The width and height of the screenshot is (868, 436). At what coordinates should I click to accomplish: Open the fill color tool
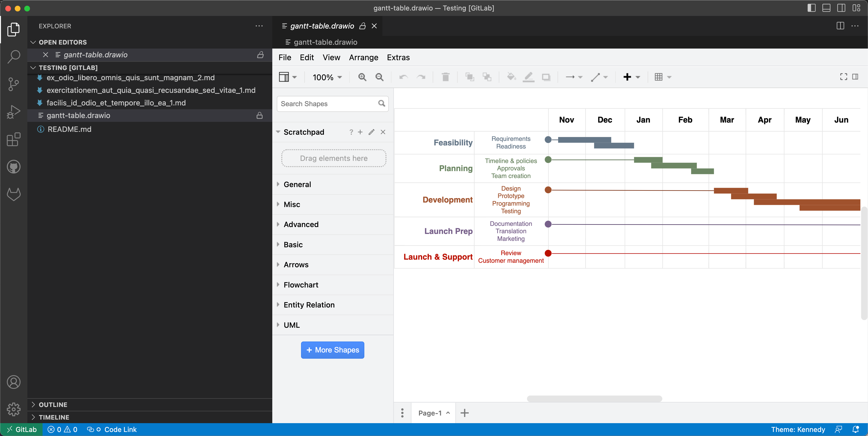coord(511,77)
